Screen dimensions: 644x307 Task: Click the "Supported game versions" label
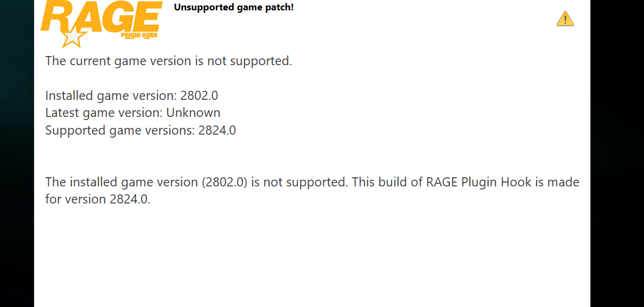click(x=120, y=130)
